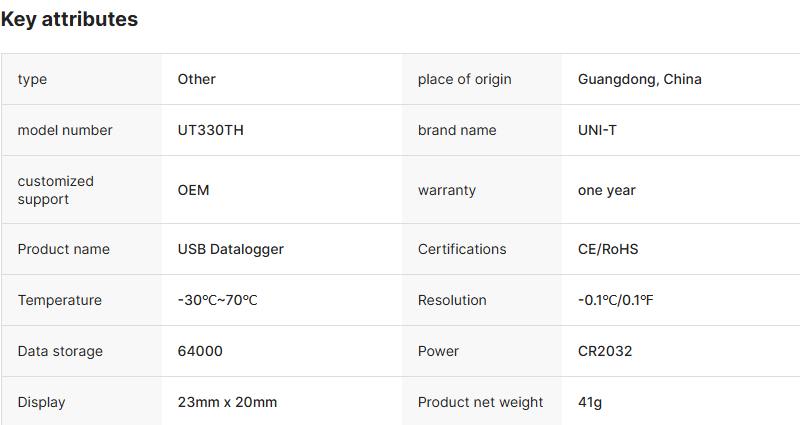Image resolution: width=800 pixels, height=425 pixels.
Task: Click the 'CR2032' power value
Action: pos(605,351)
